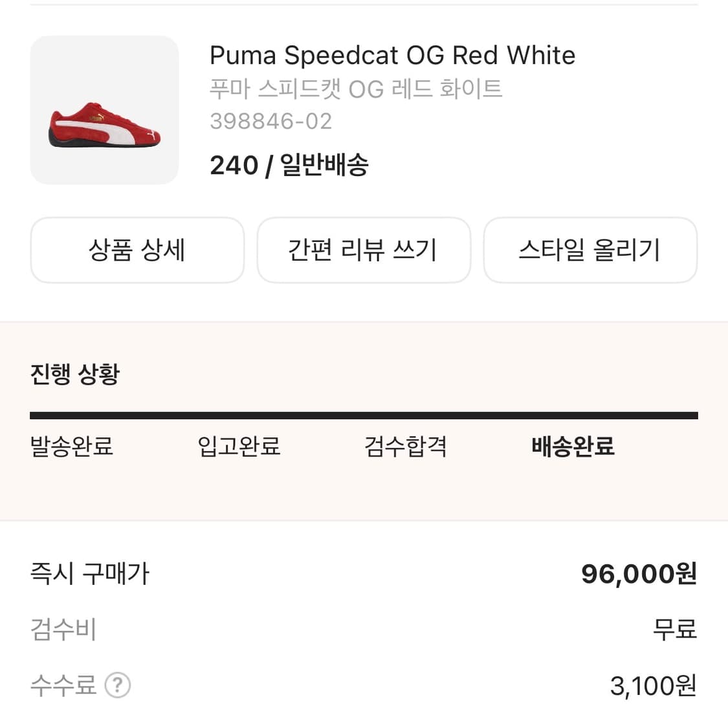This screenshot has width=728, height=713.
Task: Click the 검수비 무료 row
Action: 675,629
